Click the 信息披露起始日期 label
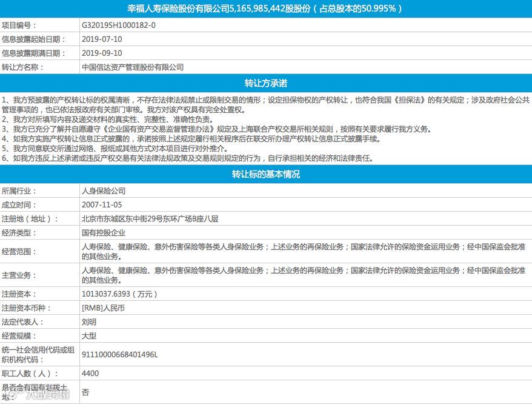This screenshot has width=532, height=404. [33, 39]
